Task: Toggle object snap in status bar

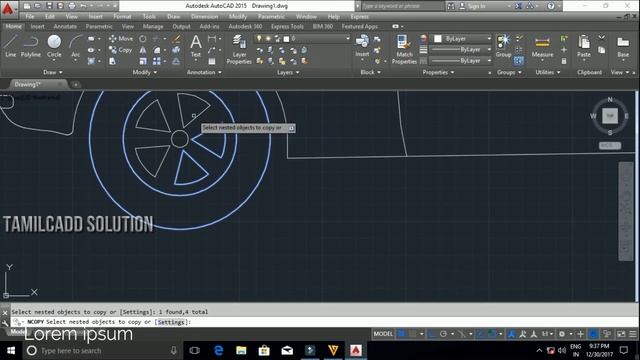Action: pyautogui.click(x=493, y=334)
